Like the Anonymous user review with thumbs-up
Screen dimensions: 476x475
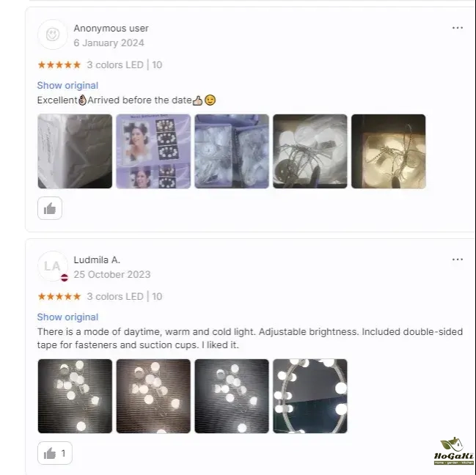[50, 208]
